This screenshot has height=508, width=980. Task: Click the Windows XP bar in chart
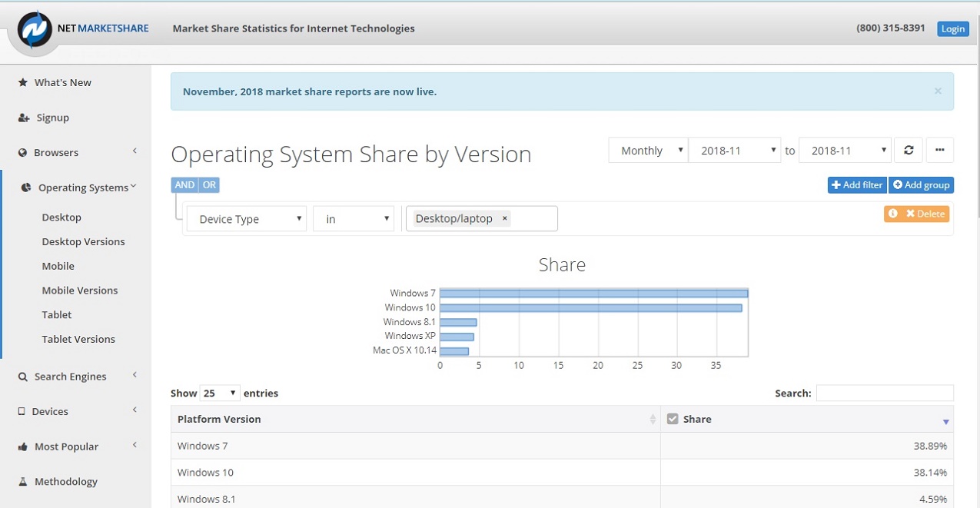(x=457, y=337)
